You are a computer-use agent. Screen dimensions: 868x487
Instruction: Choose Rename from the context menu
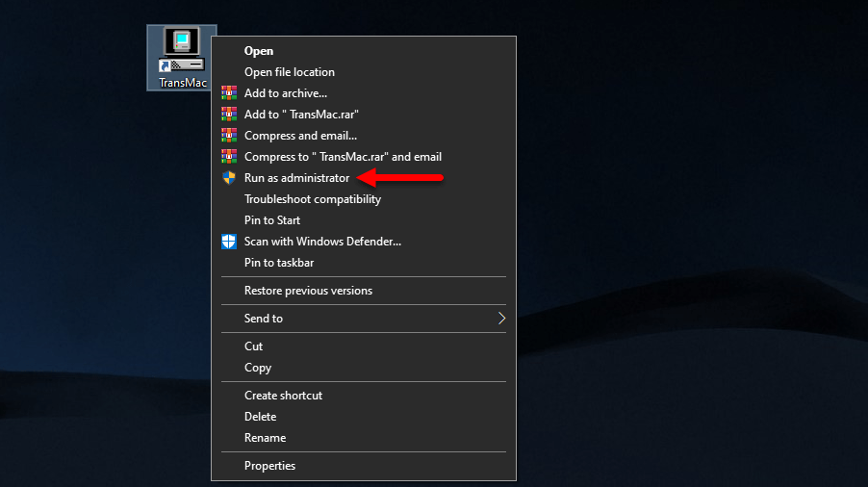point(364,438)
